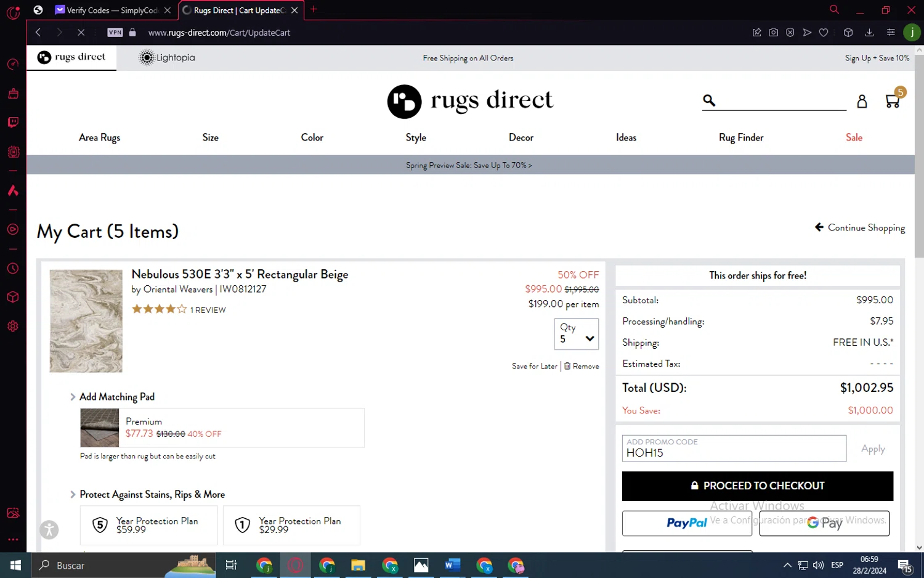Open the Sale menu
Image resolution: width=924 pixels, height=578 pixels.
[x=854, y=137]
